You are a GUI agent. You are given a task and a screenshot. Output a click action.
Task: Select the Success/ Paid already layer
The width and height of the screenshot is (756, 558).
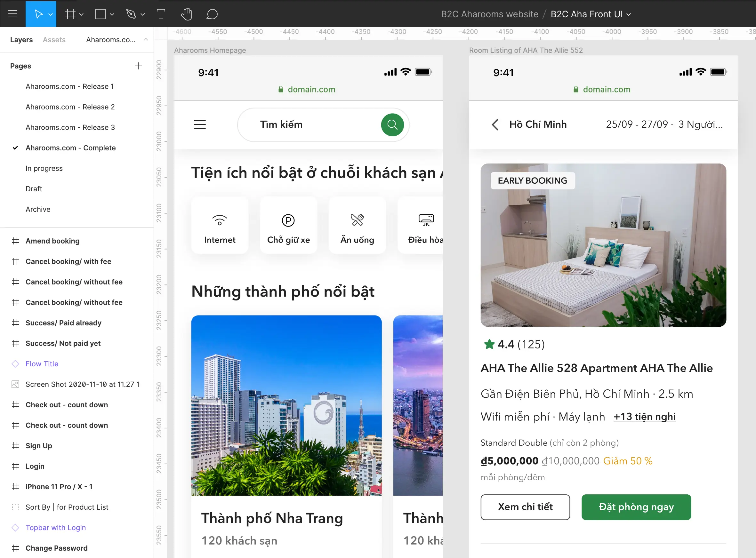[63, 323]
